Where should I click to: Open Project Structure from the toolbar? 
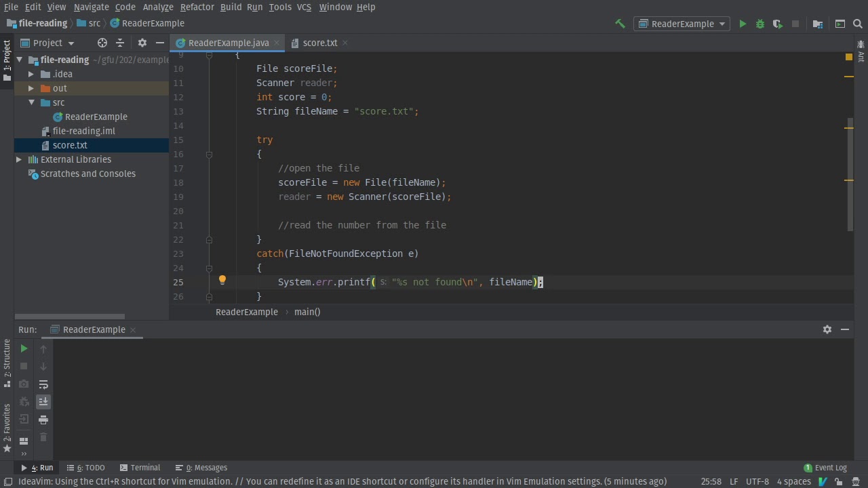tap(818, 24)
